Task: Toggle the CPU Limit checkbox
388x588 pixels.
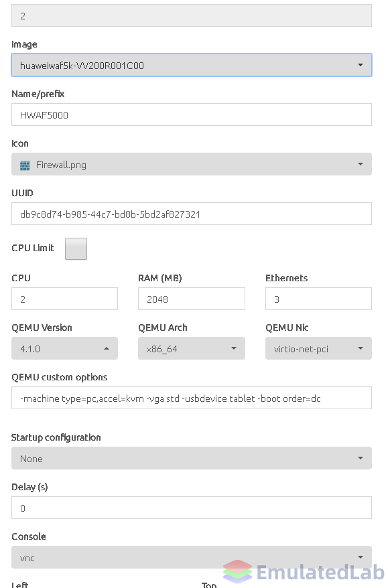Action: pos(76,248)
